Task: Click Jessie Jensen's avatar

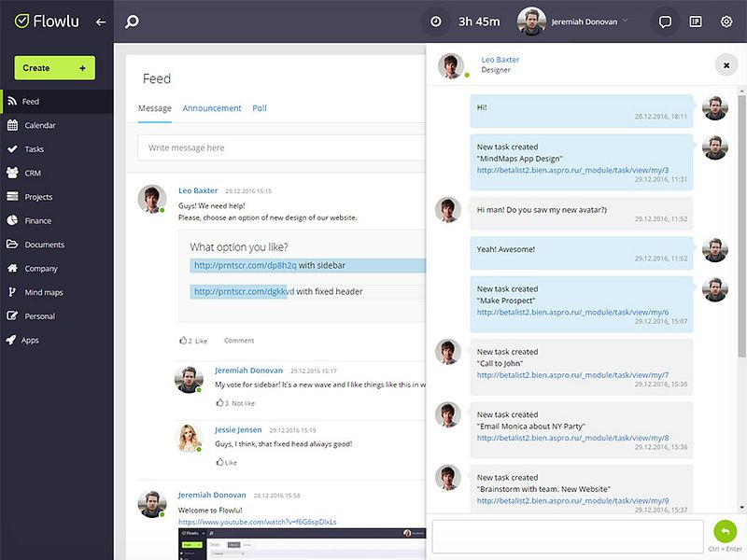Action: pos(190,438)
